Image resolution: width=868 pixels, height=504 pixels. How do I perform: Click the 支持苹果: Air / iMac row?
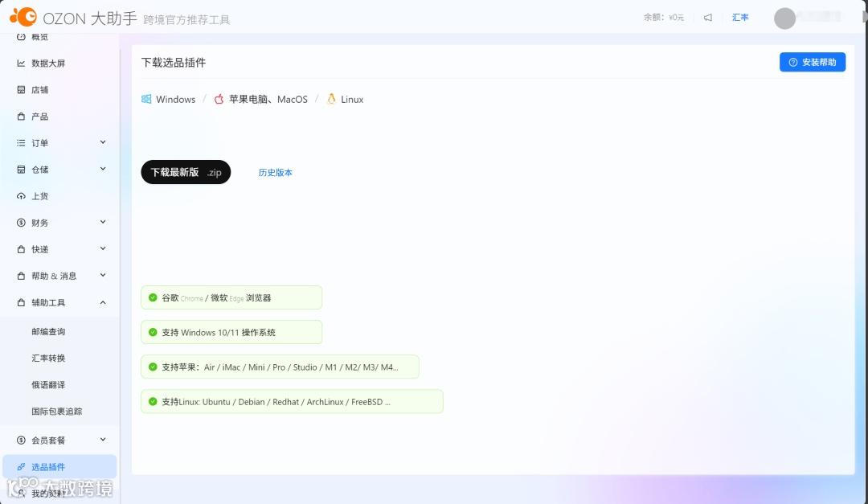[x=280, y=367]
